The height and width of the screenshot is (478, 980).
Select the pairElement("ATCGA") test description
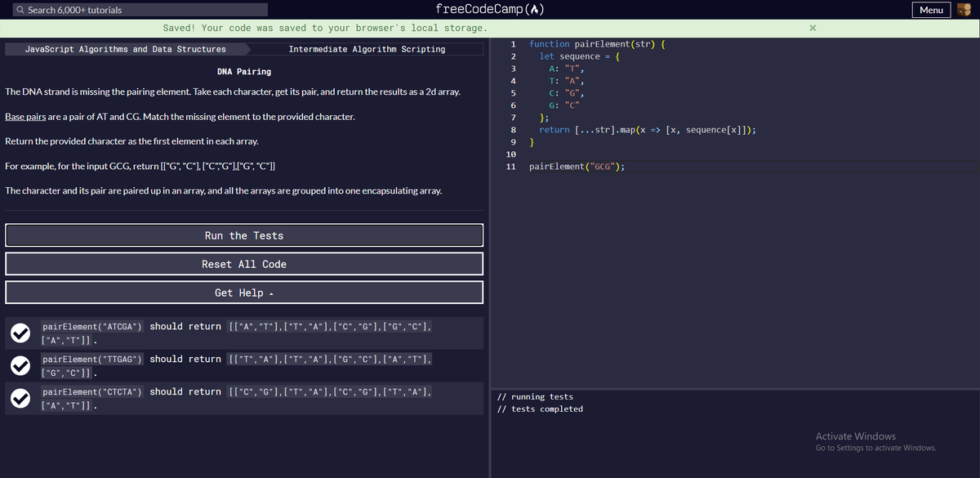[237, 333]
